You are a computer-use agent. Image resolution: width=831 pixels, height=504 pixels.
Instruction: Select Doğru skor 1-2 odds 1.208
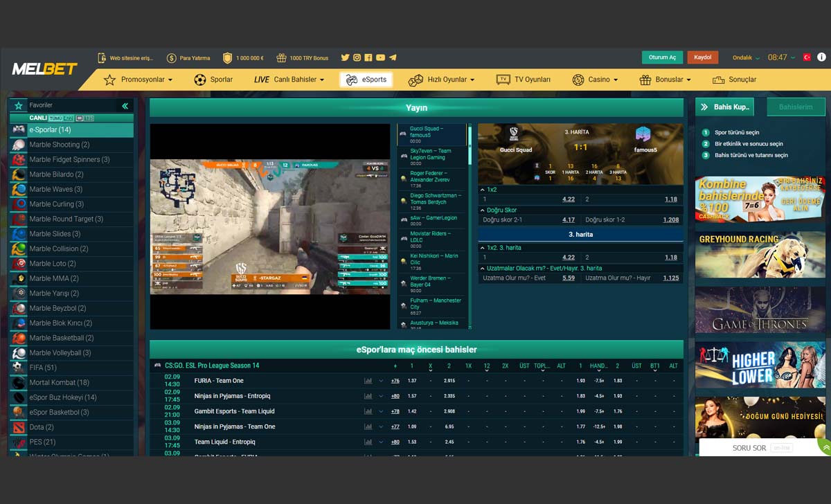pyautogui.click(x=670, y=220)
